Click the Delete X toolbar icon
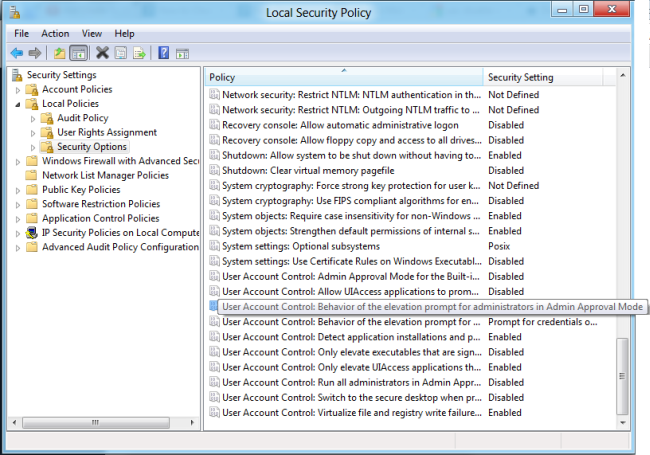Screen dimensions: 650x455 (x=102, y=53)
